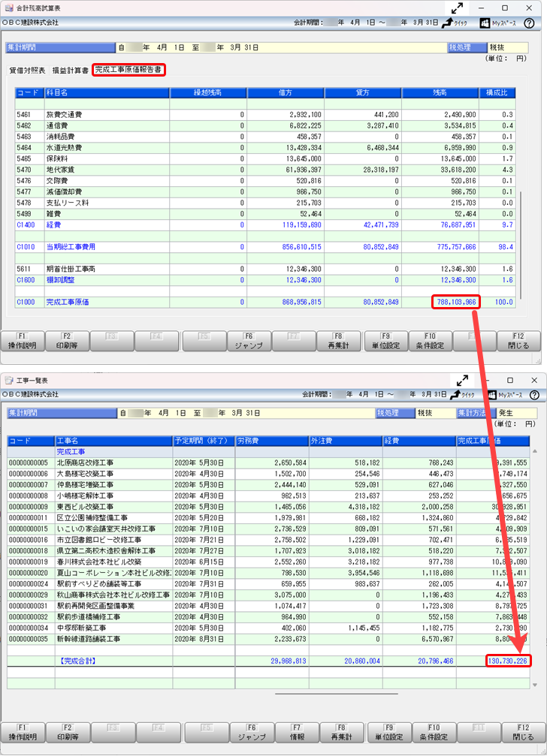The width and height of the screenshot is (547, 756).
Task: Click the 期首仕掛工事高 row label
Action: [71, 269]
